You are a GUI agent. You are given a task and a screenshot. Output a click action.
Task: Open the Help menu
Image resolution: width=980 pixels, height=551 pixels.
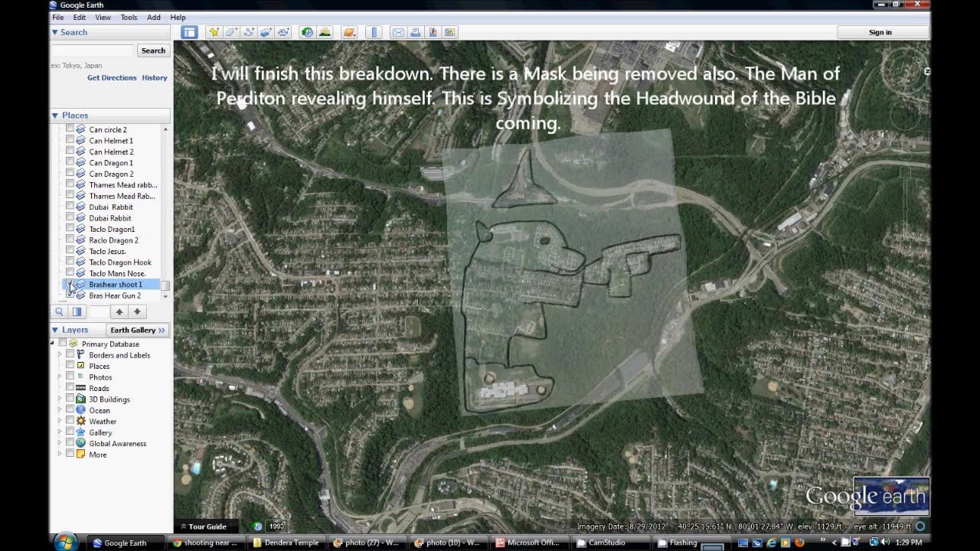[178, 17]
